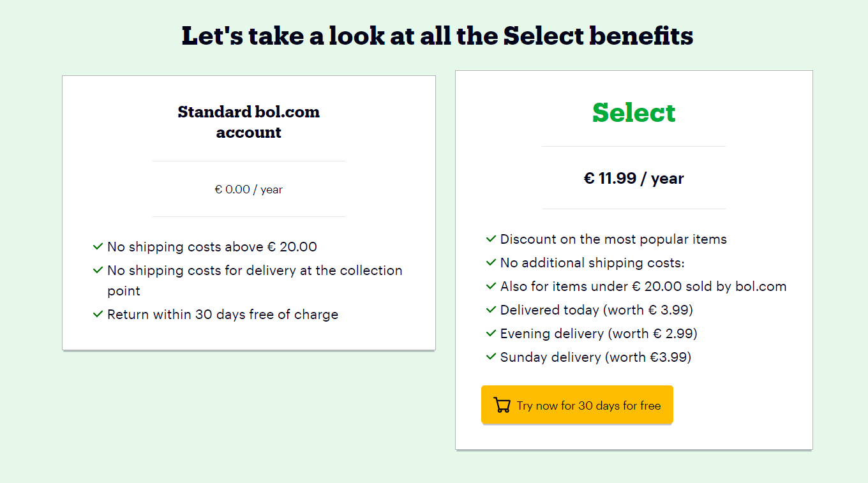Click the checkmark beside "Discount on the most popular items"
The height and width of the screenshot is (483, 868).
click(x=490, y=239)
